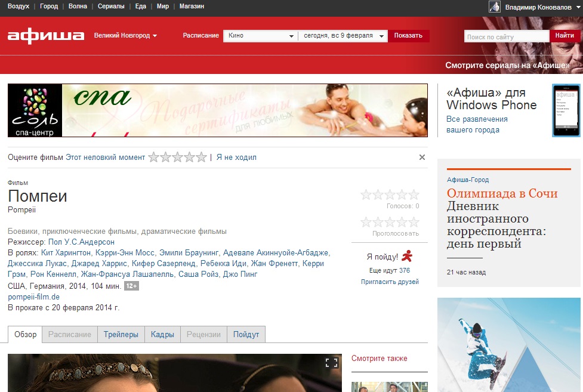Expand user account menu arrow

tap(578, 7)
